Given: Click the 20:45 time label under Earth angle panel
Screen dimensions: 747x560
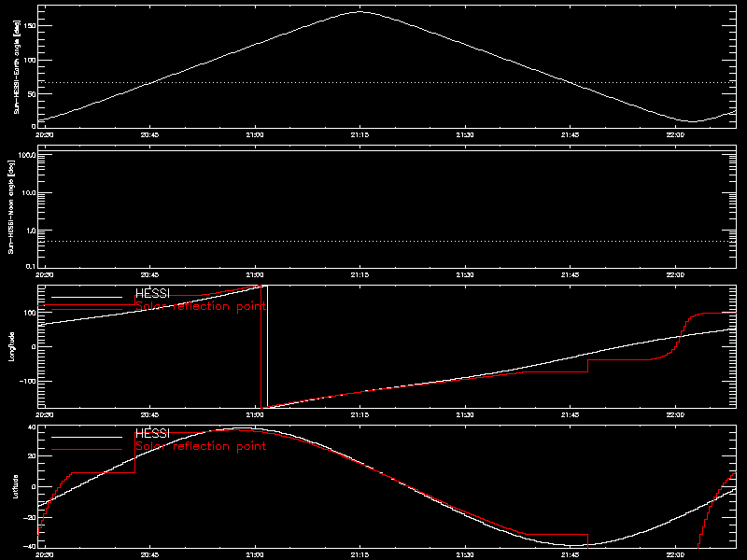Looking at the screenshot, I should click(x=149, y=134).
